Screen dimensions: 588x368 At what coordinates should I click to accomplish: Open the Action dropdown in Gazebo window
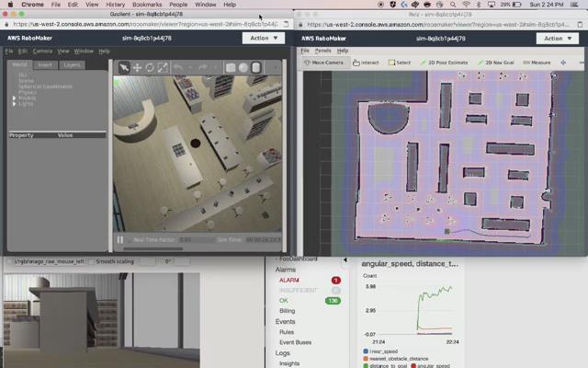(x=264, y=39)
